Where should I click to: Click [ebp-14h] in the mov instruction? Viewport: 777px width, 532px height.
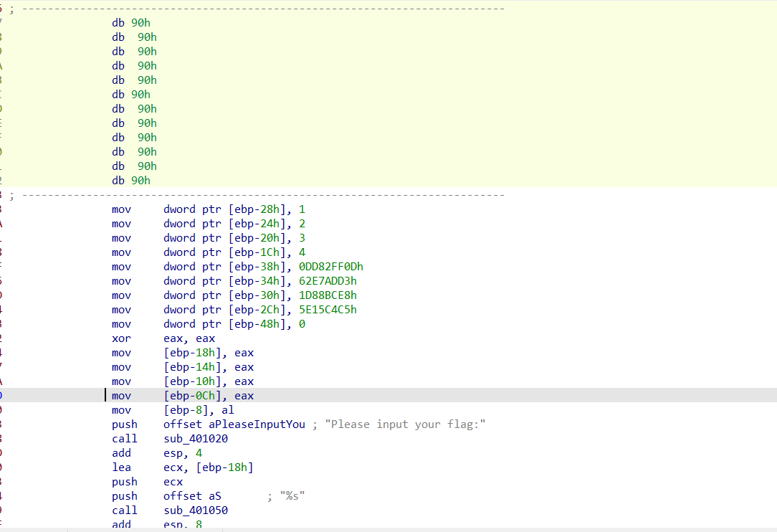click(192, 367)
